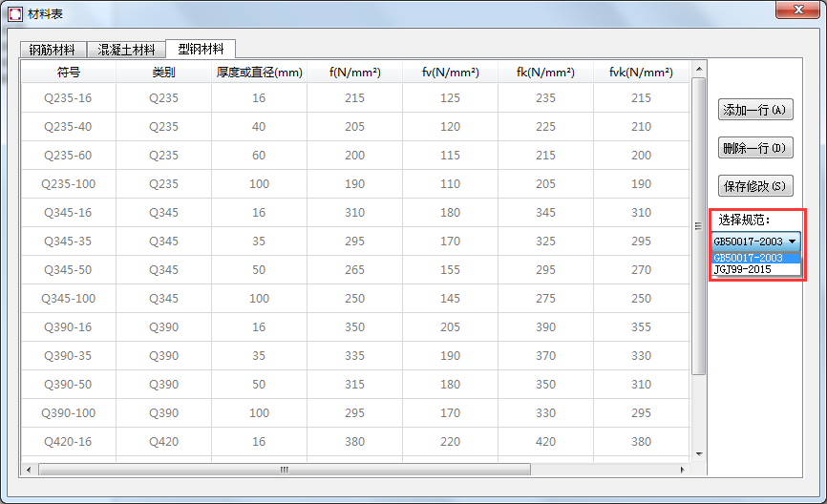Click the vertical scrollbar up arrow
This screenshot has width=827, height=504.
pyautogui.click(x=699, y=68)
